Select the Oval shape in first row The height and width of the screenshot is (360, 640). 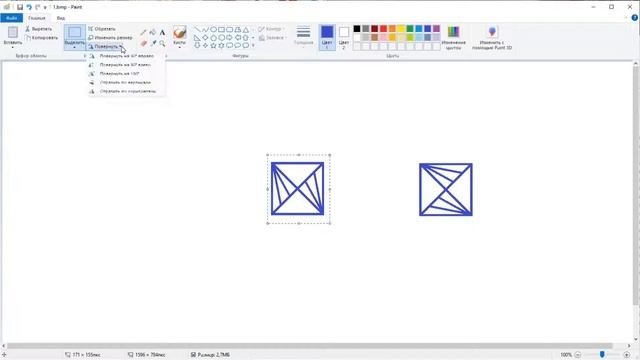[213, 29]
